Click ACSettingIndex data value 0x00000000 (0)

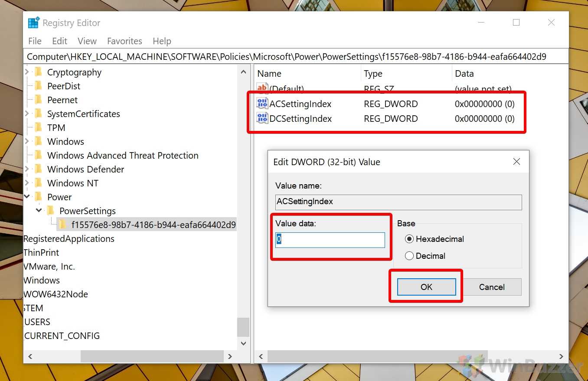tap(485, 104)
